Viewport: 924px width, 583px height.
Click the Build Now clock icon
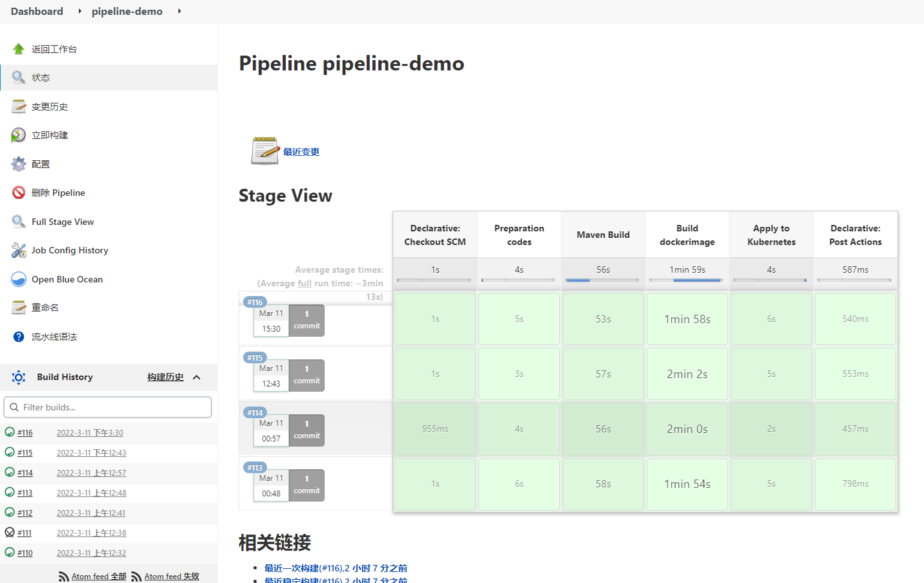click(x=19, y=135)
